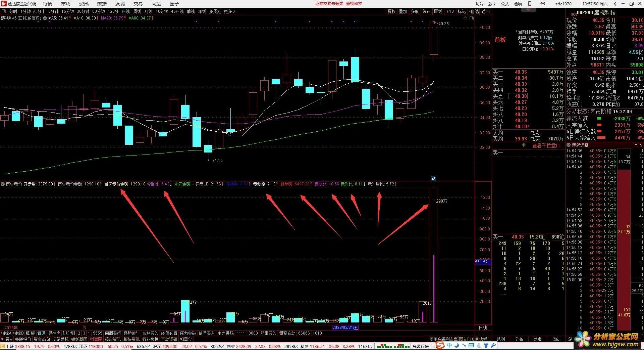The image size is (644, 350).
Task: Click the round settings icon beside 盛视科技 chart title
Action: (x=45, y=18)
